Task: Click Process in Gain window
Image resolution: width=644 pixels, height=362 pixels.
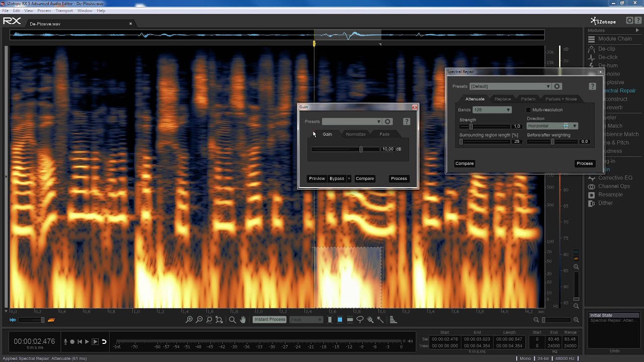Action: (399, 178)
